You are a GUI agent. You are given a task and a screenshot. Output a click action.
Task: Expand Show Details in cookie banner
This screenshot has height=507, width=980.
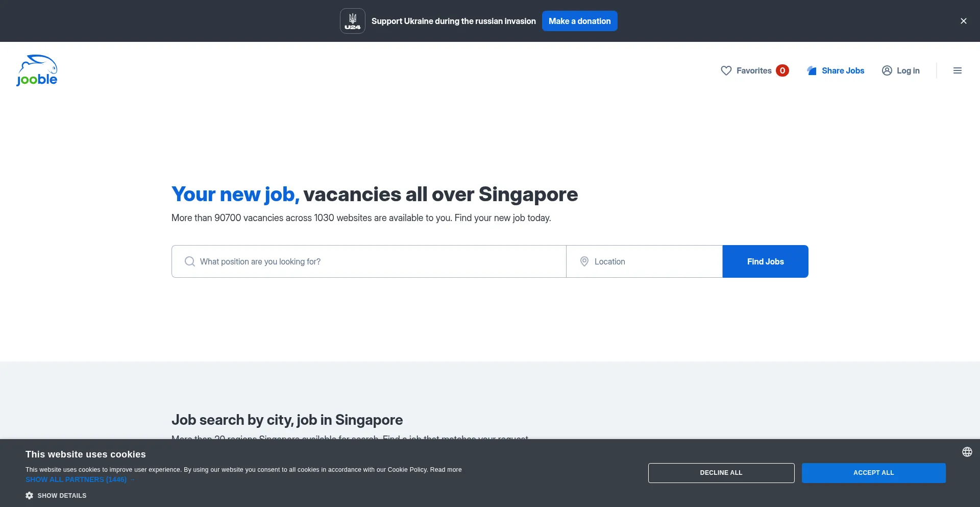(62, 495)
